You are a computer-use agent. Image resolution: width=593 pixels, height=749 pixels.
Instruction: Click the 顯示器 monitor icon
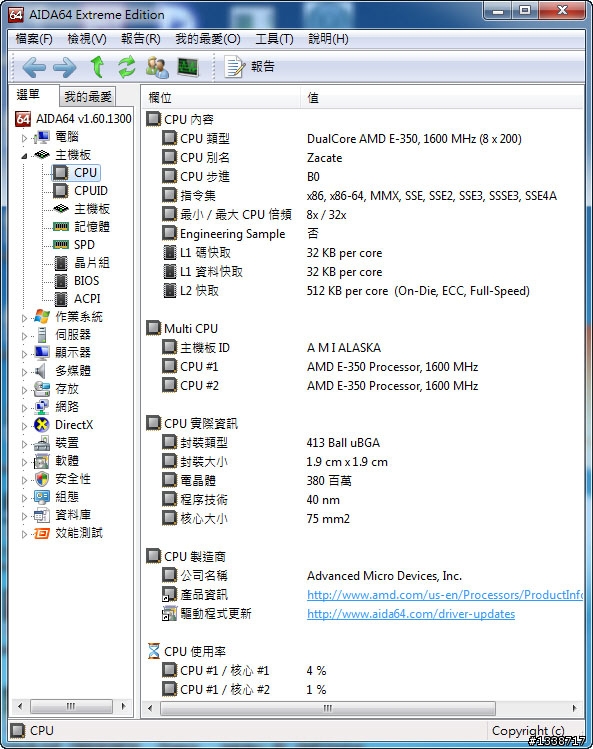(x=42, y=353)
